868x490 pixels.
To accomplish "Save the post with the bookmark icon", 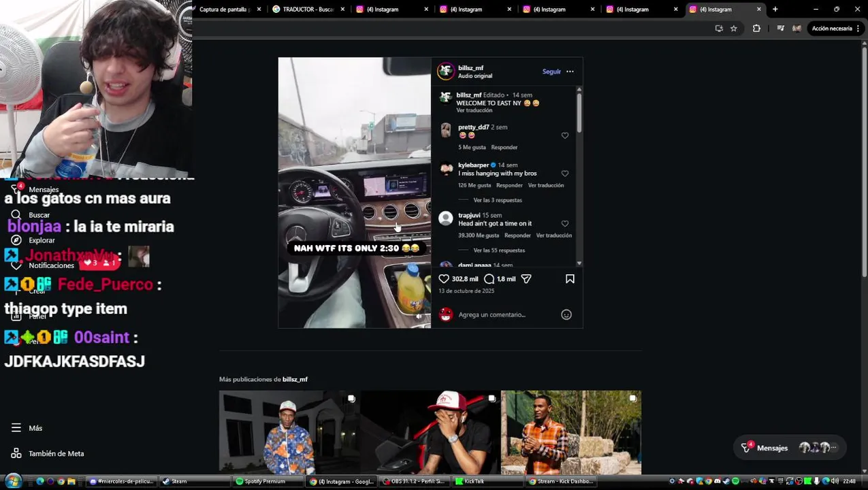I will click(x=570, y=279).
